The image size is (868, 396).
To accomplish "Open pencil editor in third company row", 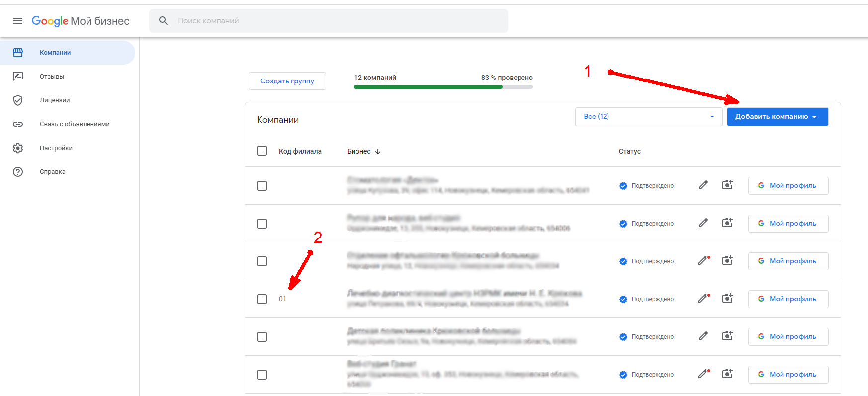I will click(x=704, y=260).
